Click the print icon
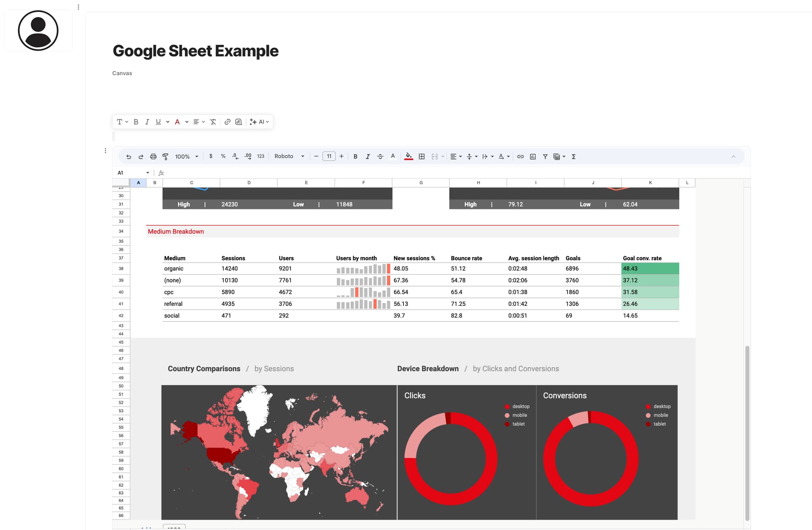 (153, 157)
